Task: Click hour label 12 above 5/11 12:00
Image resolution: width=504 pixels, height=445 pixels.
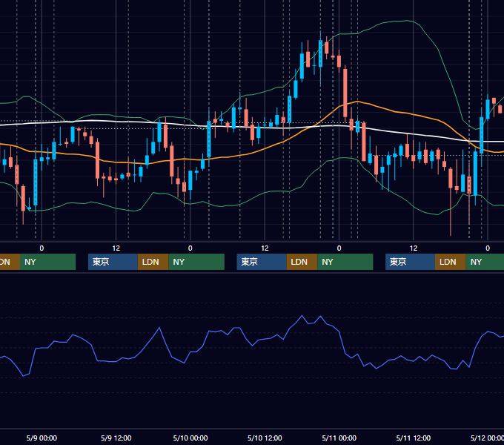Action: tap(414, 248)
